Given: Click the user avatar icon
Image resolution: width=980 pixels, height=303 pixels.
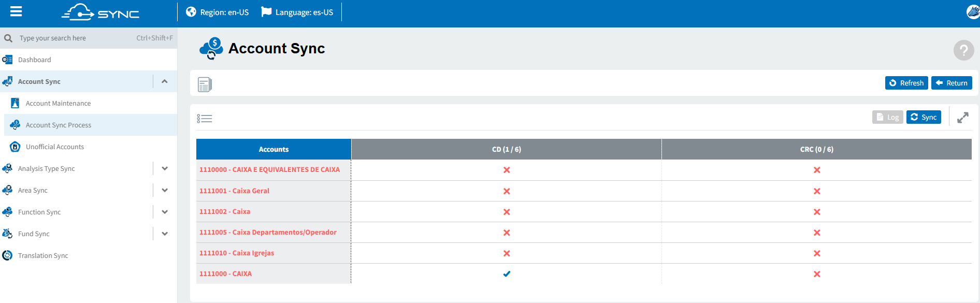Looking at the screenshot, I should point(973,11).
